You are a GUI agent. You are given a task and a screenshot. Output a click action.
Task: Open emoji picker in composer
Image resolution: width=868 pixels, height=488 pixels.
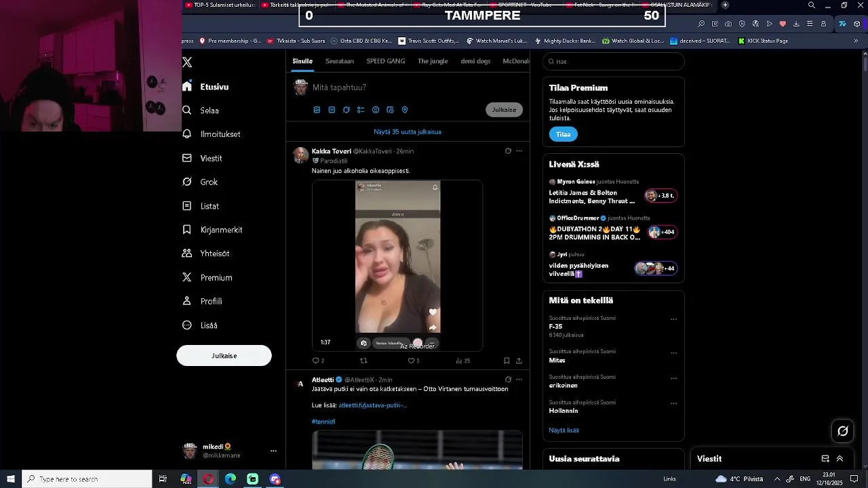(376, 110)
